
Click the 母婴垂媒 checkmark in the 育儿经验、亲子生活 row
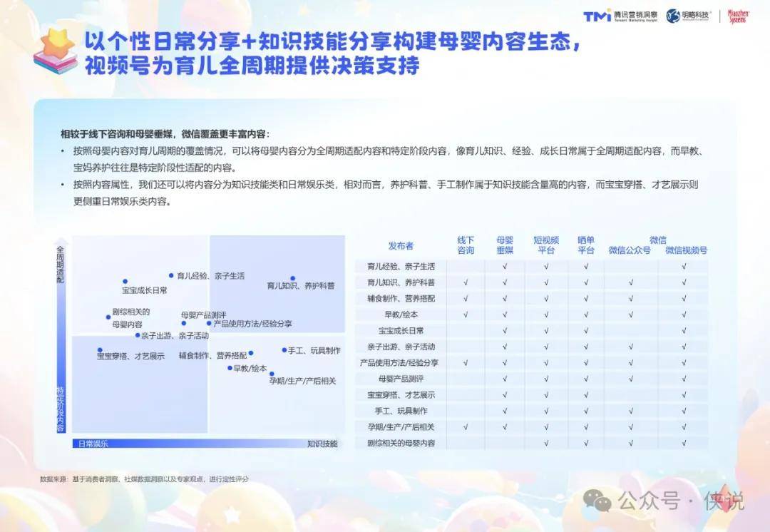505,266
